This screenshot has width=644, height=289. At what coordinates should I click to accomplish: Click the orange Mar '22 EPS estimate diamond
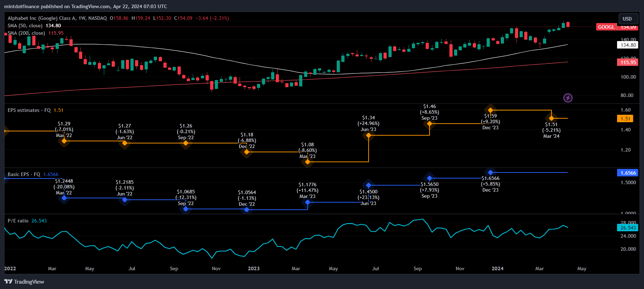[64, 141]
